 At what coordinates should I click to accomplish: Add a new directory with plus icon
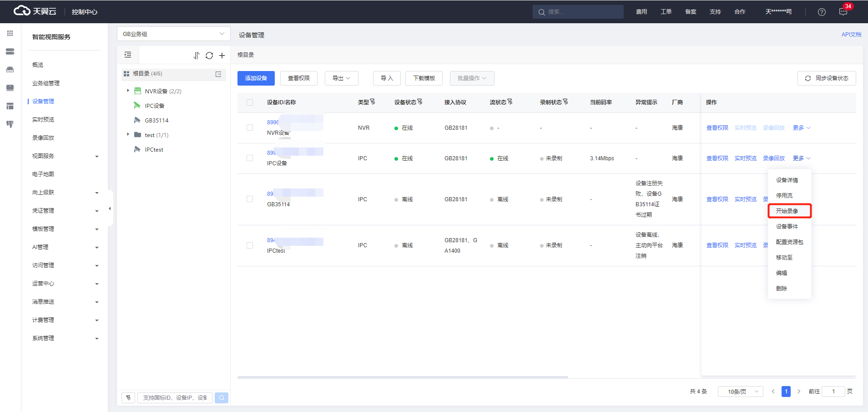(x=222, y=56)
